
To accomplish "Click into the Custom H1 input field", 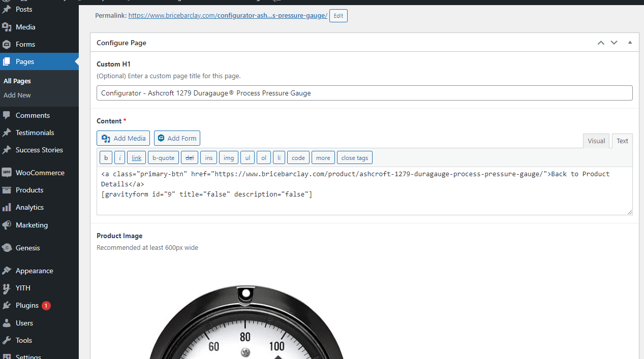I will (364, 93).
